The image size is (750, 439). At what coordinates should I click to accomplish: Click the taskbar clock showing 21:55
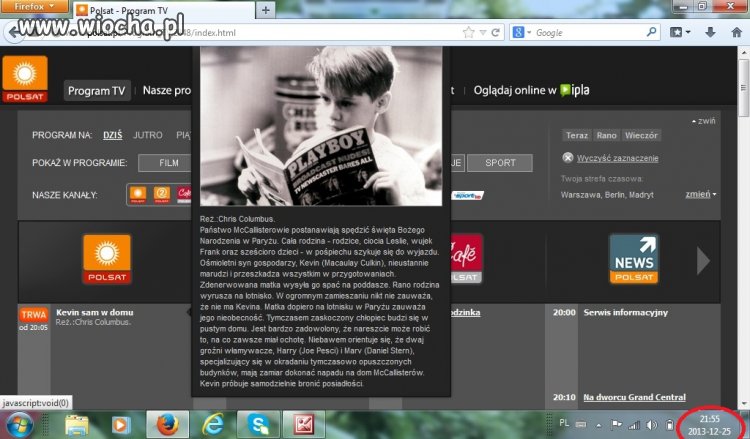click(709, 425)
